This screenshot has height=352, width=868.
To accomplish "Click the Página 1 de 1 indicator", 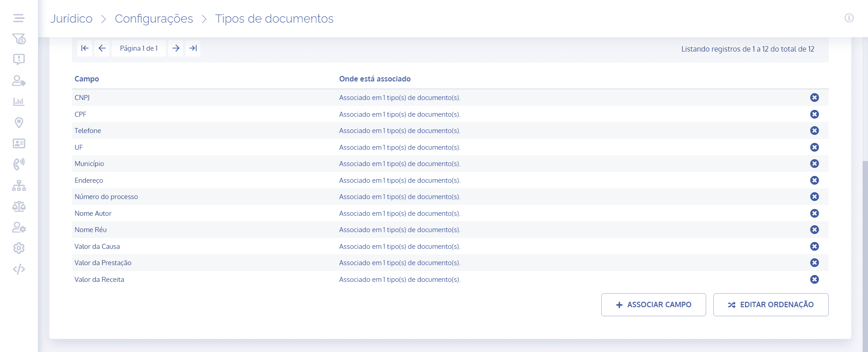I will (x=139, y=48).
